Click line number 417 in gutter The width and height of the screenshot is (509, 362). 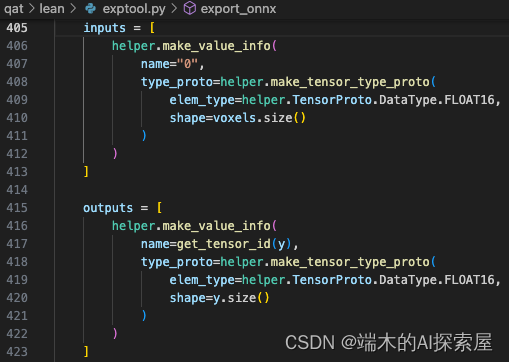17,244
